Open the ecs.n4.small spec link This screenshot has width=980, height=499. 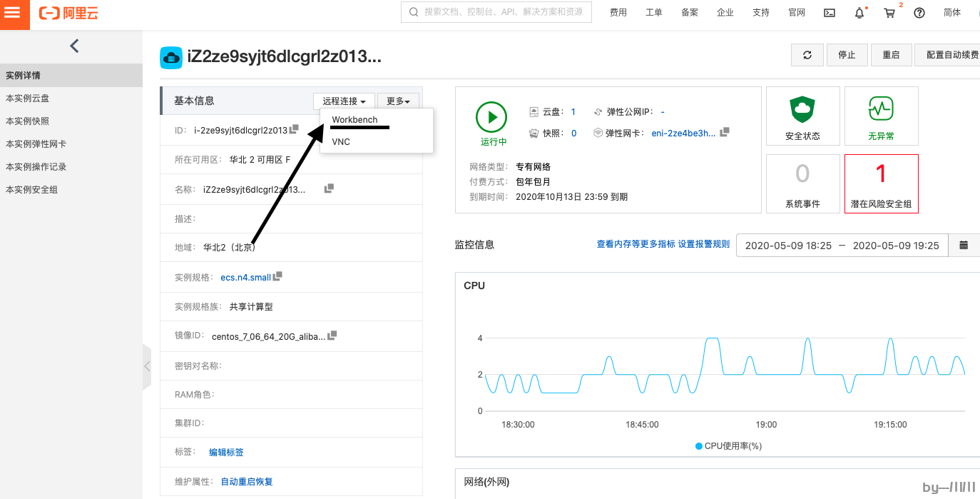coord(245,277)
